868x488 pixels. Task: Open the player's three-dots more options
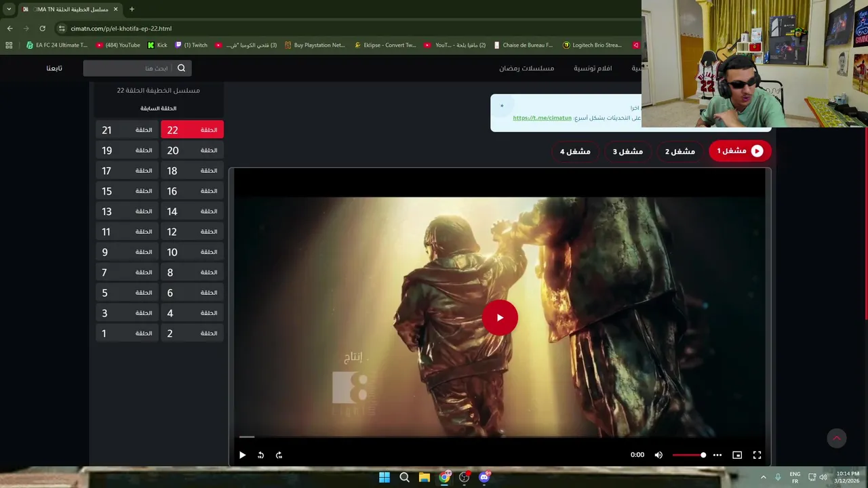click(717, 455)
